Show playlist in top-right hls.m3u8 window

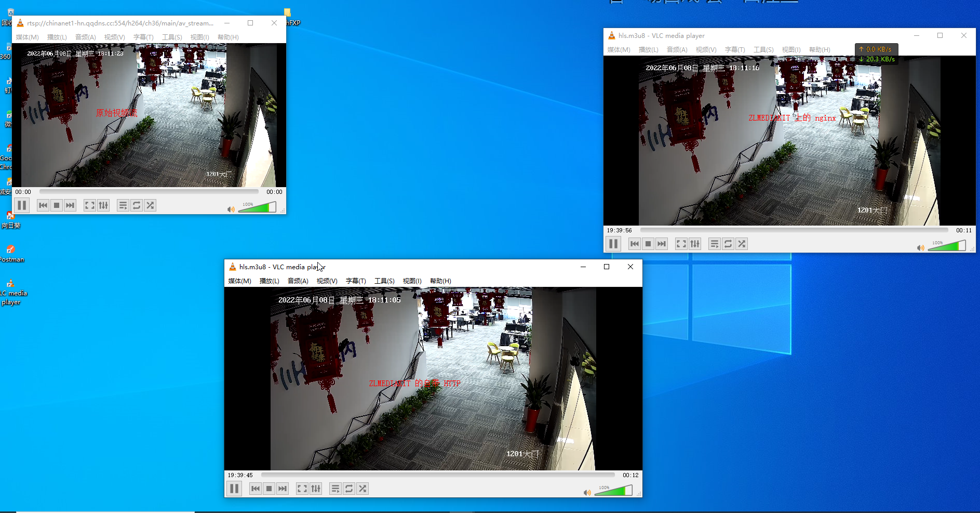[715, 244]
